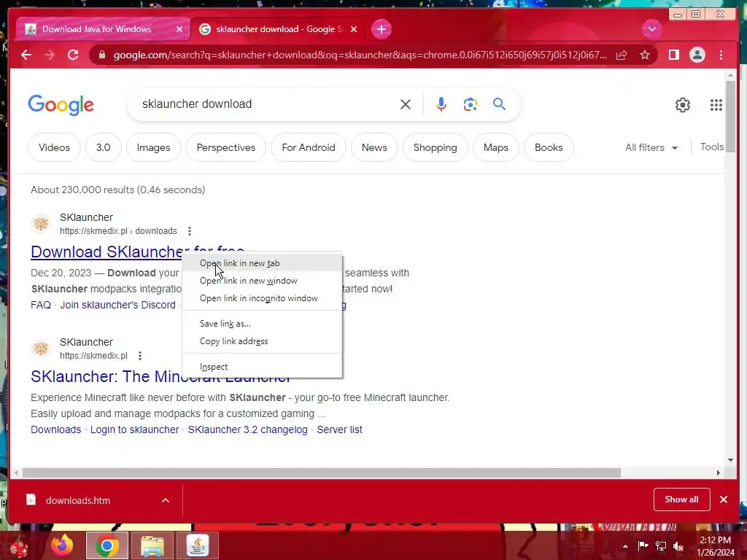Expand downloads.htm download options chevron

(166, 500)
